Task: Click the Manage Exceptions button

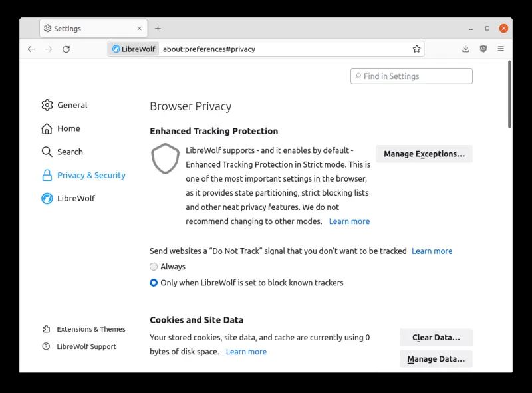Action: coord(424,154)
